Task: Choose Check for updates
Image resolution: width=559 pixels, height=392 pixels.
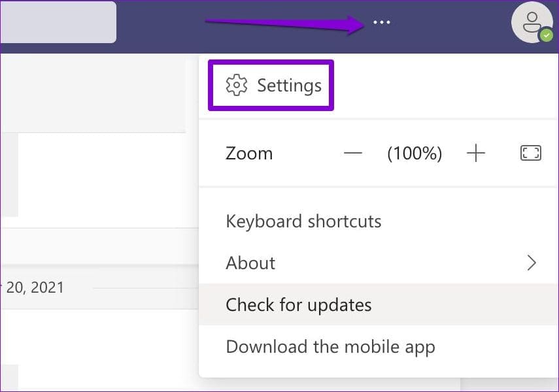Action: click(299, 305)
